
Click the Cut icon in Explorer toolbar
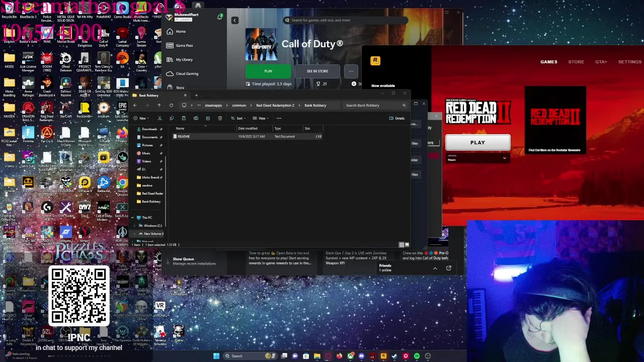pyautogui.click(x=159, y=118)
